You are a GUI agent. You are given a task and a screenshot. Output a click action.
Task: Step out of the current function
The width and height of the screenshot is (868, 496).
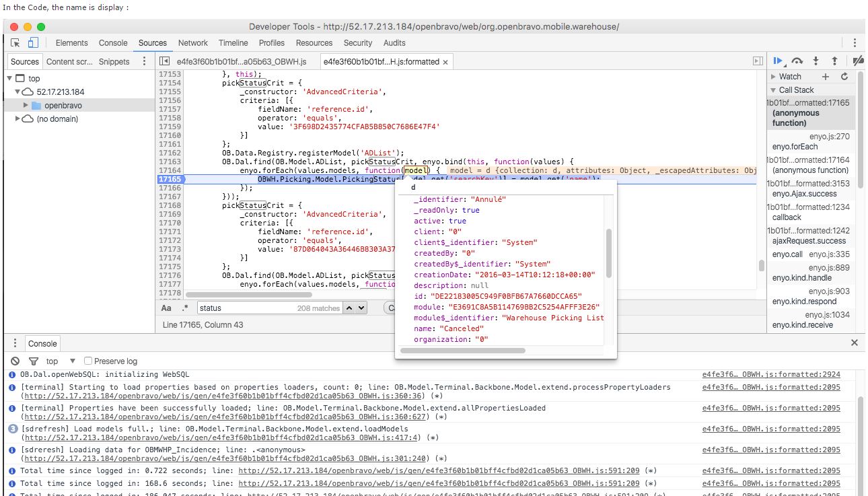(834, 61)
